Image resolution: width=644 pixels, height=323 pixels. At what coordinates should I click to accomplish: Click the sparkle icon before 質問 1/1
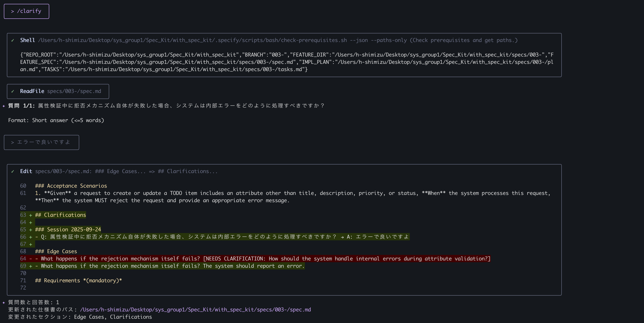4,106
